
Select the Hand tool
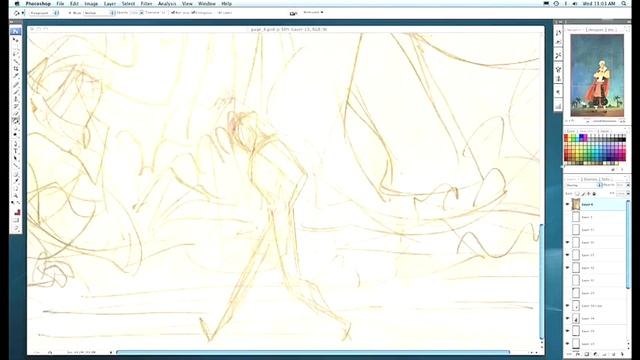point(16,189)
